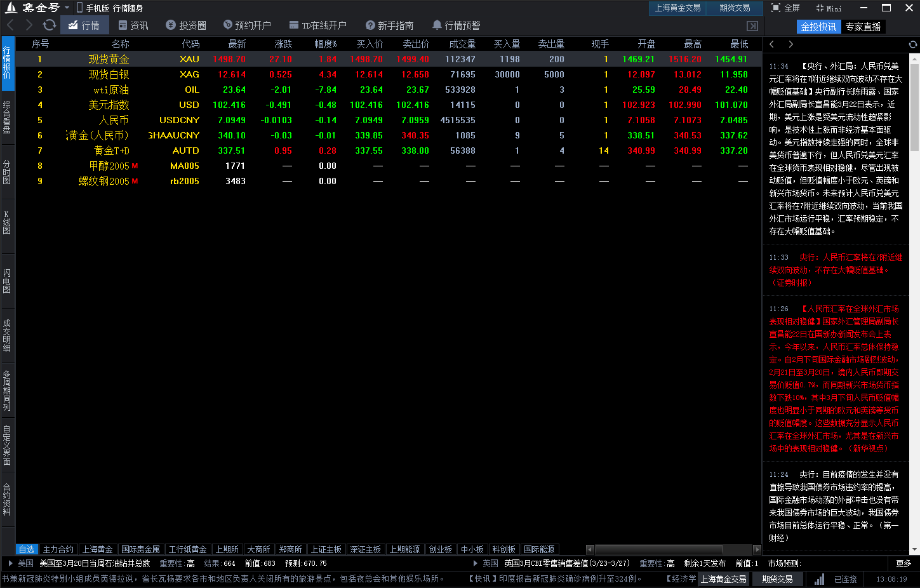This screenshot has width=920, height=588.
Task: Select 综合看盘 in left sidebar
Action: [7, 117]
